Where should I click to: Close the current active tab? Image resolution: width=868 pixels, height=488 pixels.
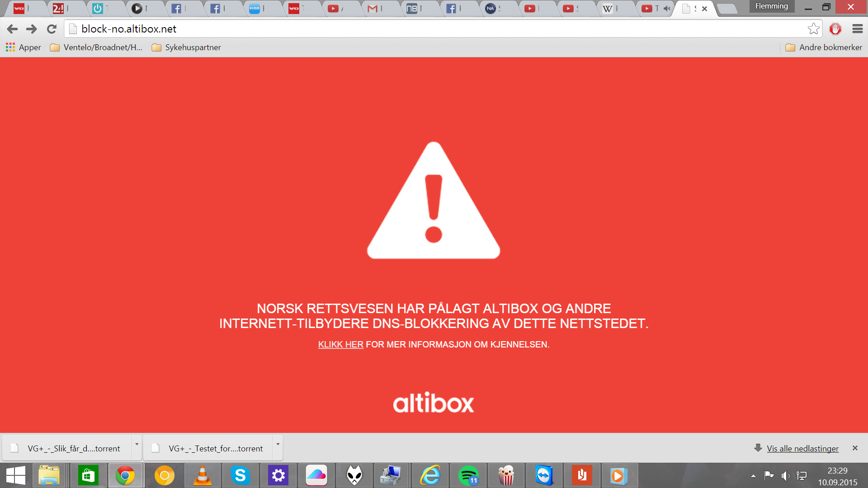pos(704,9)
